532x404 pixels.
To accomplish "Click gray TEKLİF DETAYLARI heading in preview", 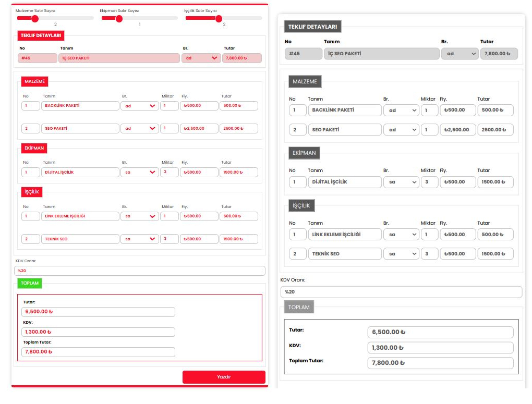I will click(312, 27).
